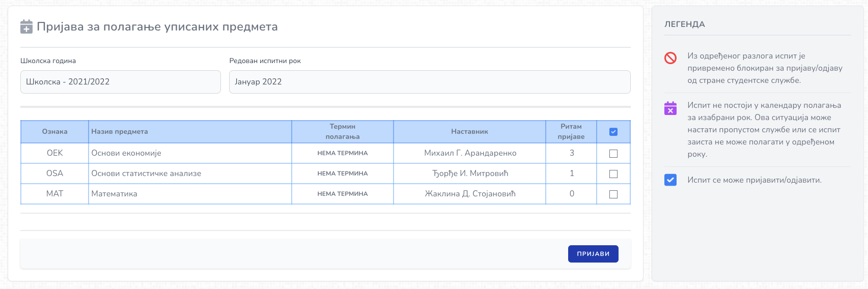
Task: Check the box for Основи економије
Action: pyautogui.click(x=613, y=154)
